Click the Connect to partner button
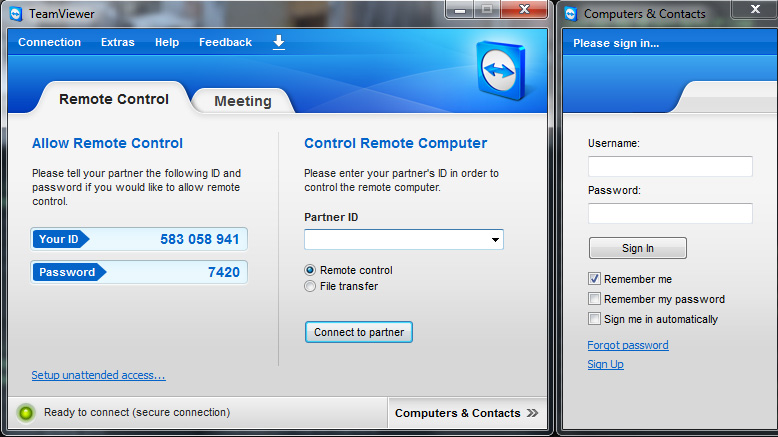This screenshot has width=778, height=437. pos(359,332)
